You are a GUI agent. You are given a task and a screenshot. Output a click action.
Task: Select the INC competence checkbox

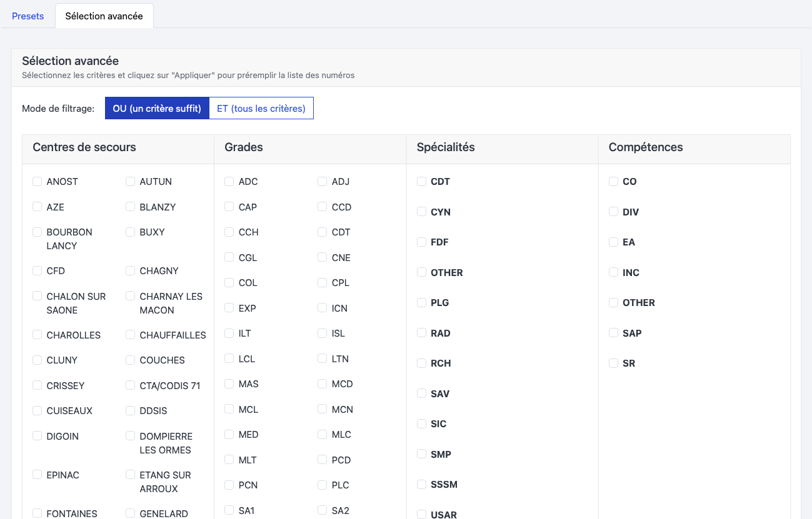coord(614,272)
